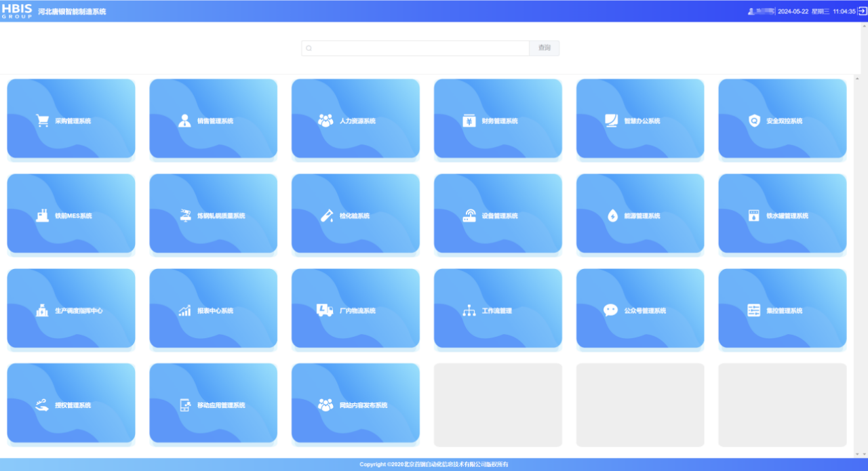Click the bar chart icon for 报表中心系统
The image size is (868, 471).
(184, 310)
